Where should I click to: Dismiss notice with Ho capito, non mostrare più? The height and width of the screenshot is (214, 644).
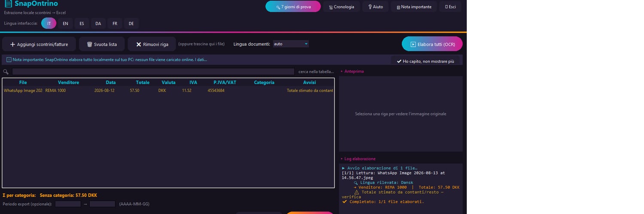(x=425, y=61)
